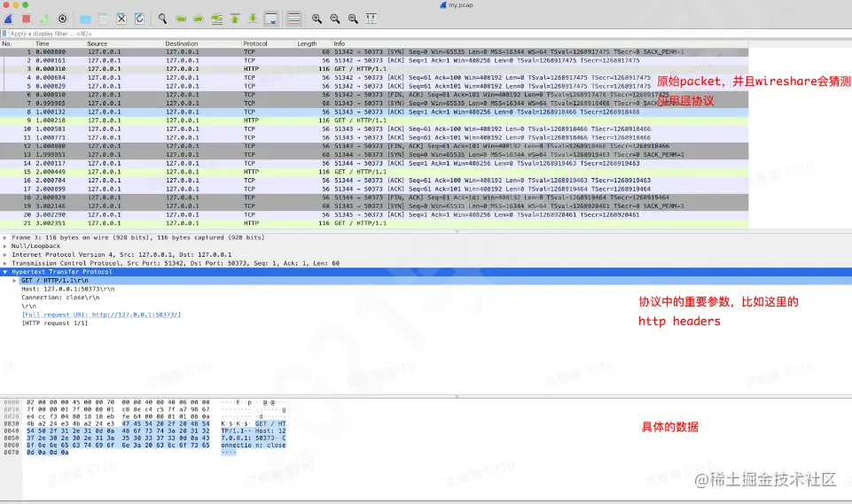Reset text zoom to normal size
The width and height of the screenshot is (852, 504).
(x=353, y=19)
